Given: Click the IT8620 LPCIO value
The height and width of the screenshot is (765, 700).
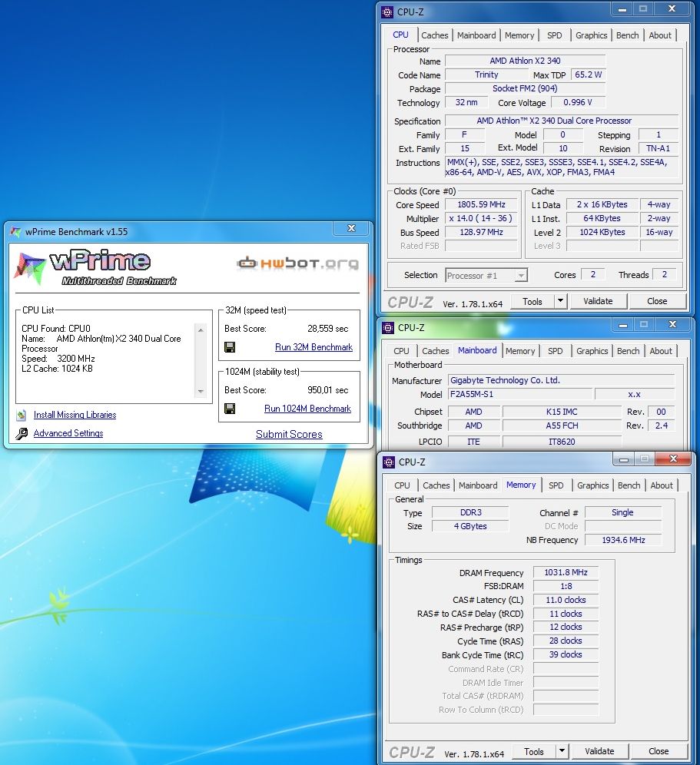Looking at the screenshot, I should [x=562, y=442].
